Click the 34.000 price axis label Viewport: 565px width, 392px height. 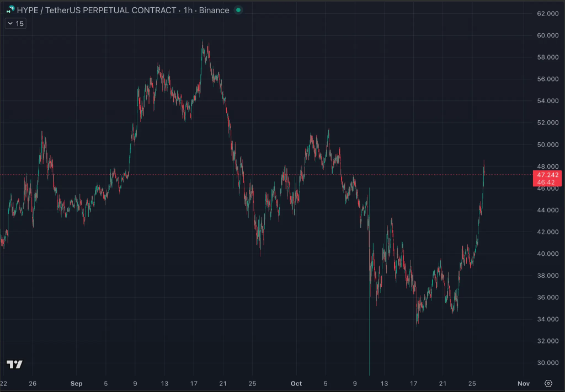tap(547, 319)
